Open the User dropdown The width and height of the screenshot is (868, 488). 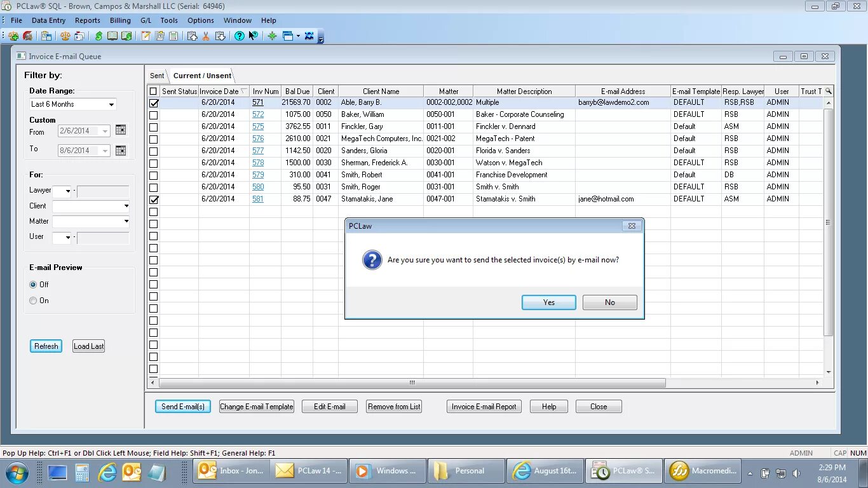tap(67, 238)
